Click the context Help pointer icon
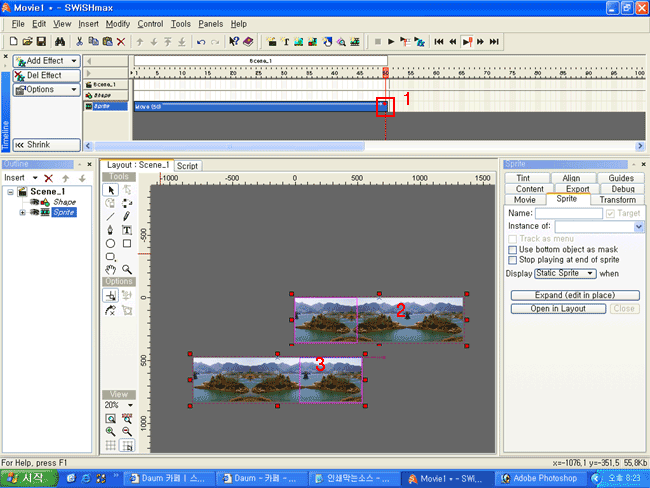650x488 pixels. [x=234, y=41]
